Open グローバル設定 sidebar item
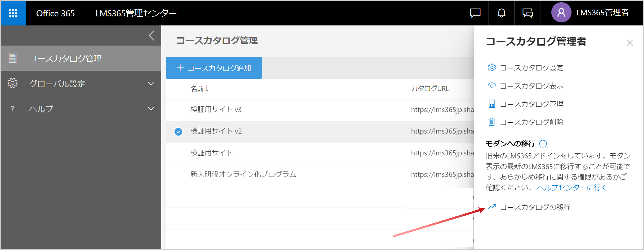This screenshot has height=250, width=644. 81,83
